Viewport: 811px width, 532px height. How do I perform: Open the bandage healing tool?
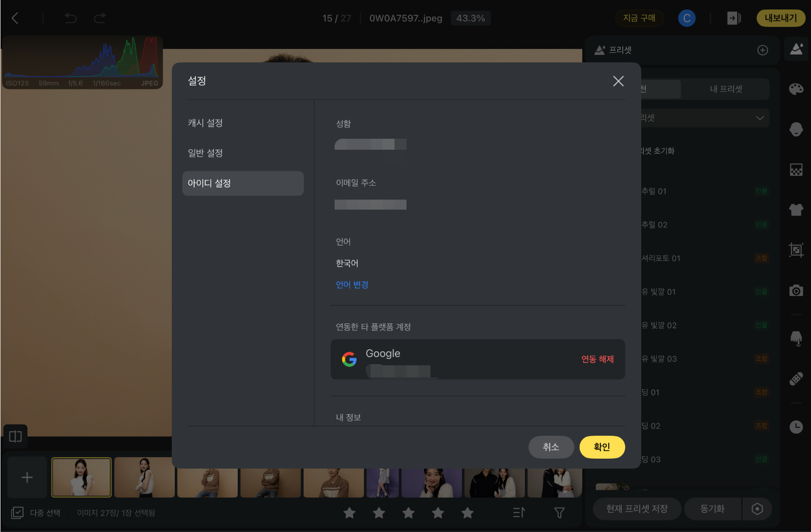(x=796, y=378)
